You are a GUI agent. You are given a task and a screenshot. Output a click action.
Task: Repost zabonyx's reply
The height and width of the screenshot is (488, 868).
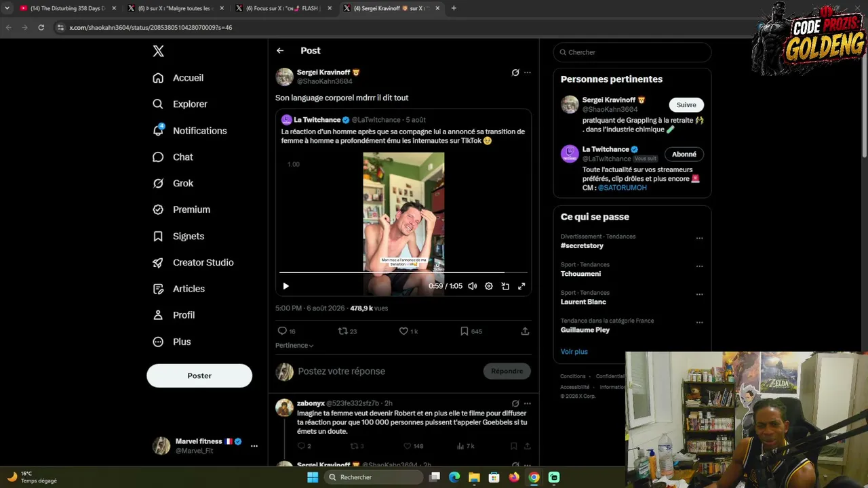(x=353, y=446)
